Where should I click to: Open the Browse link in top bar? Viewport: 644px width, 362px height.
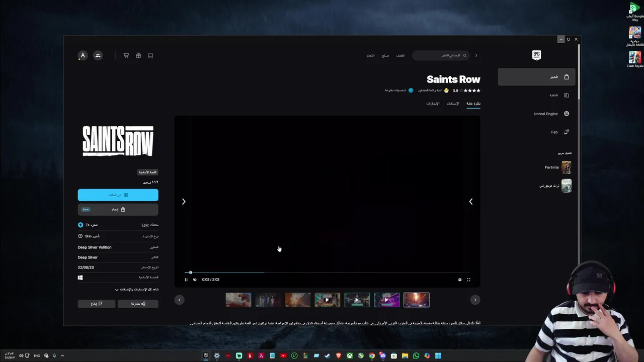[385, 55]
